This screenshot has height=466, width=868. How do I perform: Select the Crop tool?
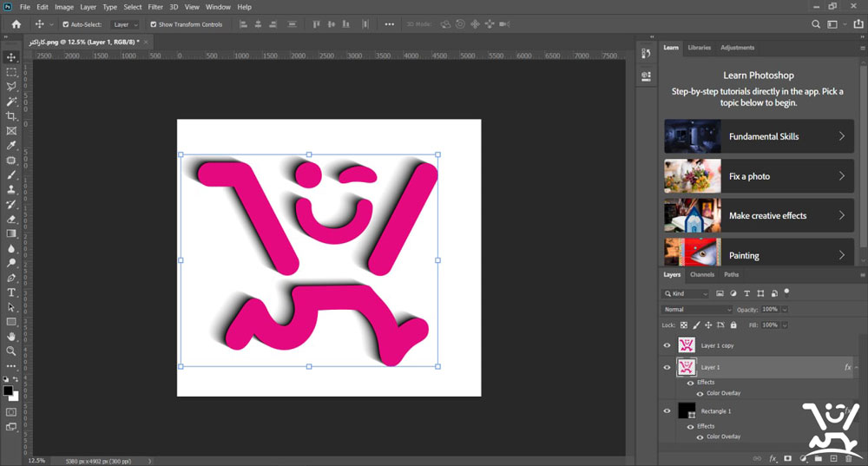click(x=11, y=115)
